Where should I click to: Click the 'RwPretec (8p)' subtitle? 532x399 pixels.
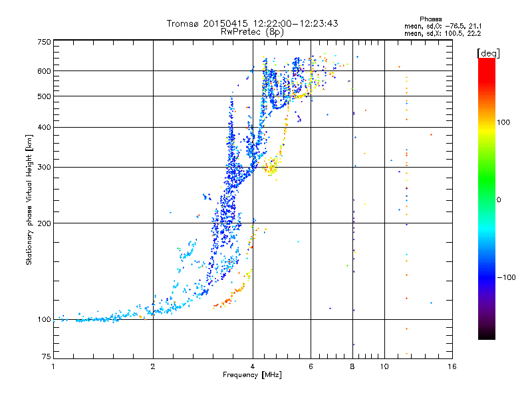point(252,32)
